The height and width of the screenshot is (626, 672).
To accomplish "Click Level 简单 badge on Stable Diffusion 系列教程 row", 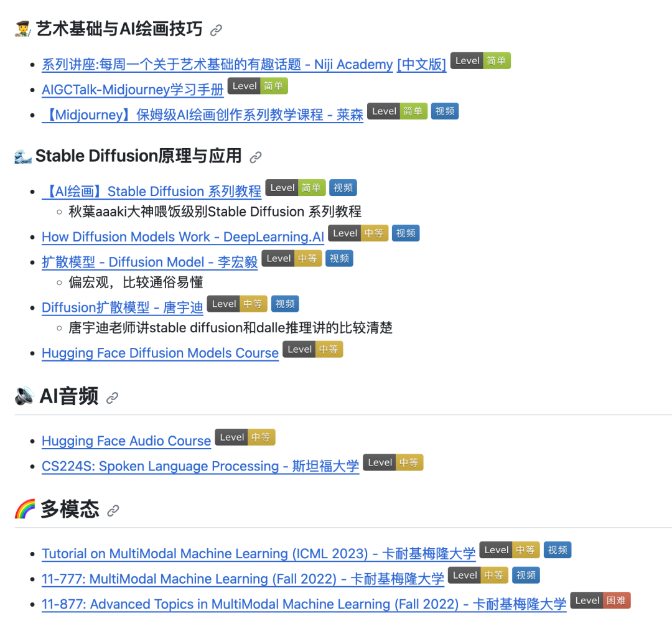I will tap(296, 188).
